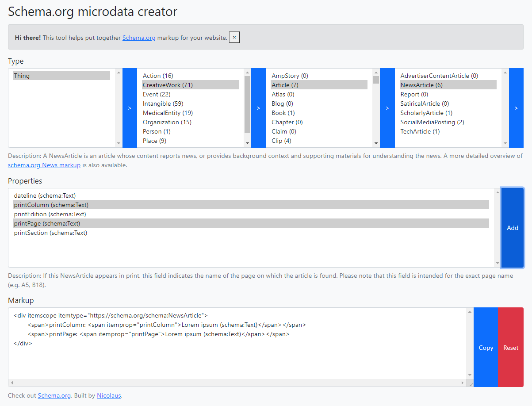Click the arrow button after Thing list

130,108
